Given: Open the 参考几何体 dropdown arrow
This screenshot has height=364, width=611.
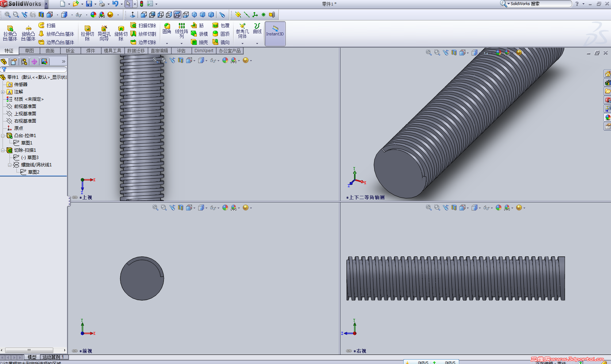Looking at the screenshot, I should (242, 43).
